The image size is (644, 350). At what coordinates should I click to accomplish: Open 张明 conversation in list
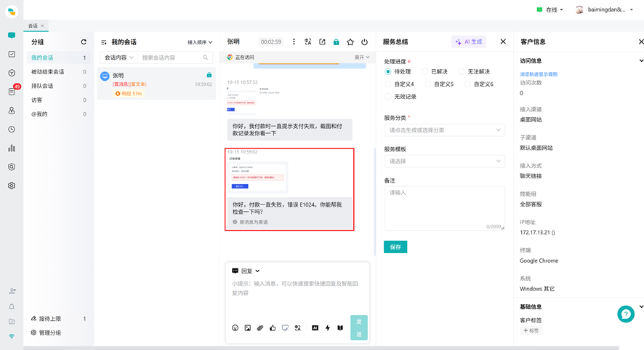pos(156,84)
